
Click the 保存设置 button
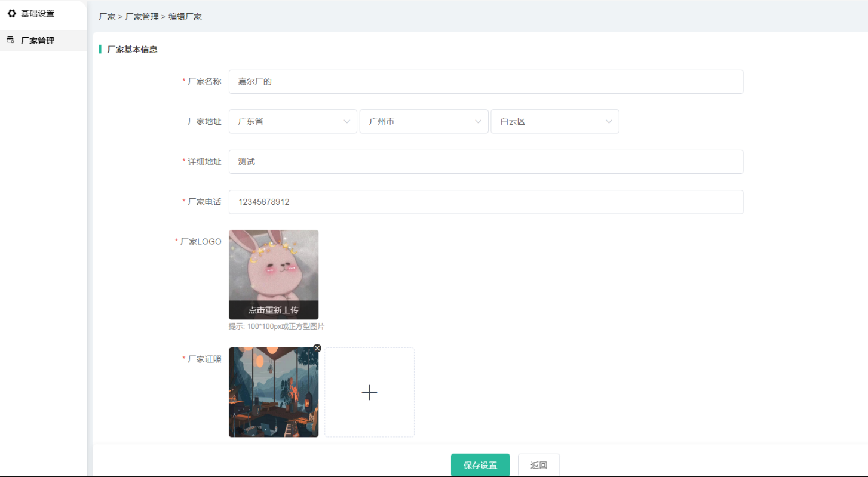[480, 465]
